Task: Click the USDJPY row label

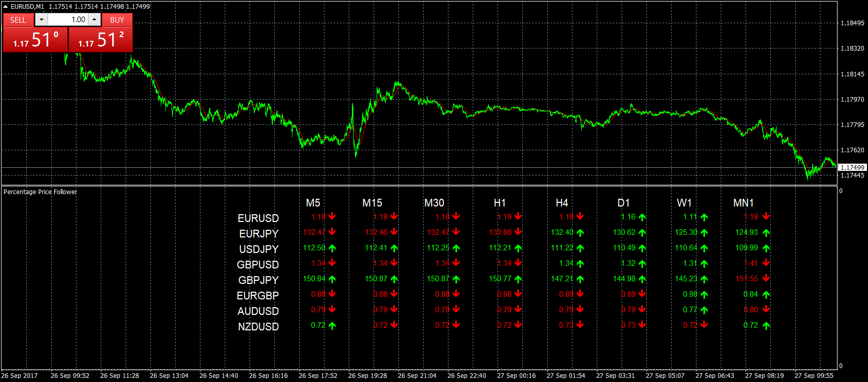Action: pos(259,249)
